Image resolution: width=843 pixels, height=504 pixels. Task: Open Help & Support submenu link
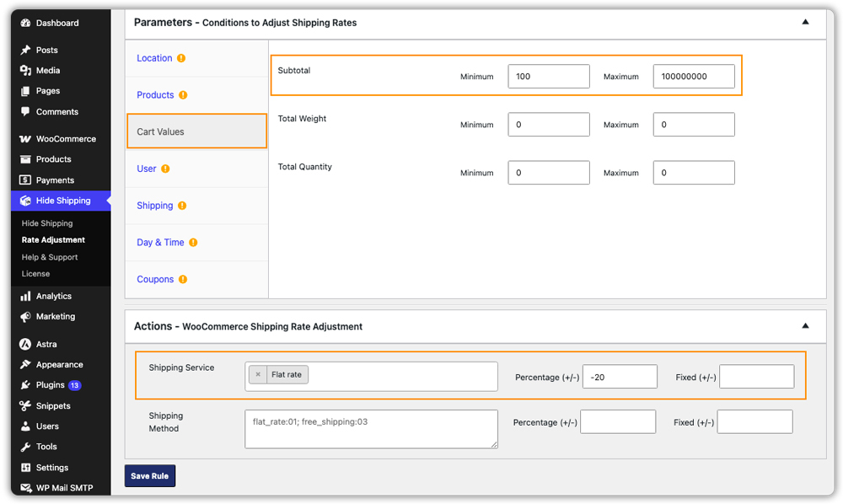point(50,257)
